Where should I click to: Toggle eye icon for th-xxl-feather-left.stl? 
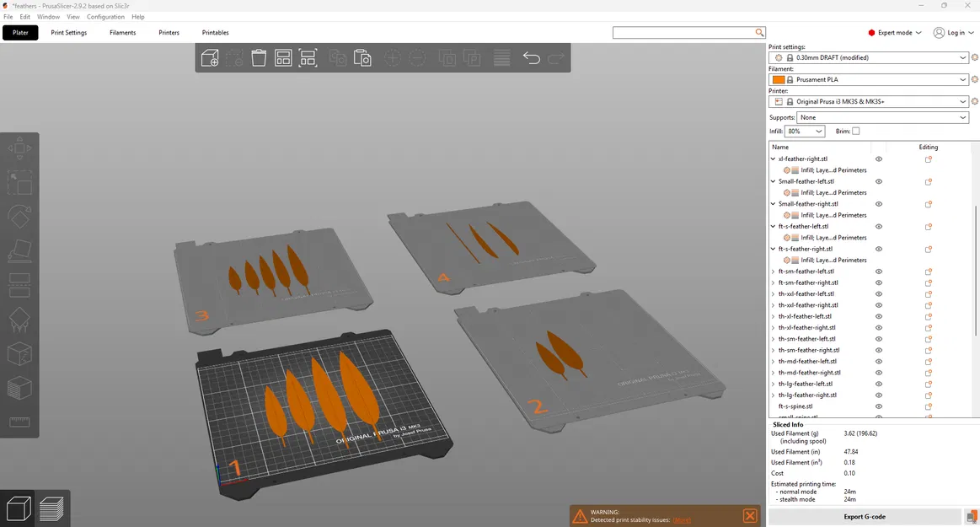tap(879, 293)
